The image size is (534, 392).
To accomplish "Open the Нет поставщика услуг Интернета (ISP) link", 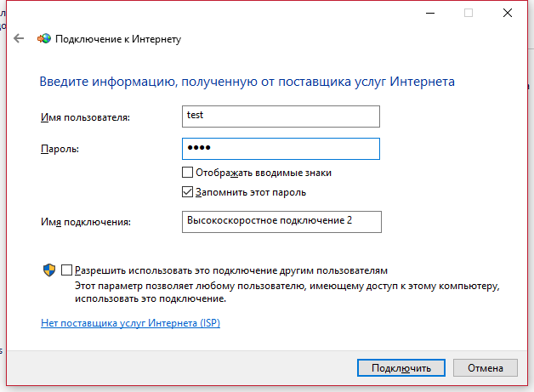I will pyautogui.click(x=130, y=323).
